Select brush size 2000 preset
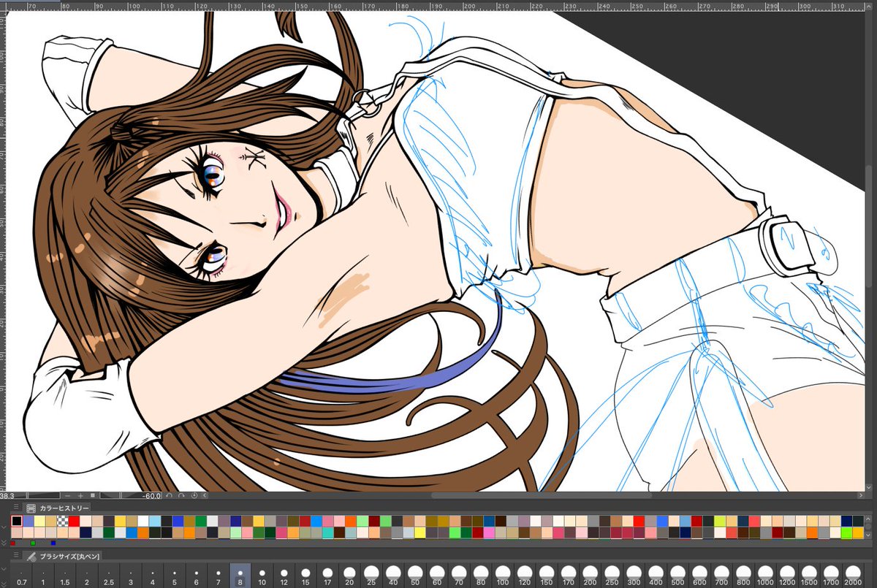 click(853, 576)
